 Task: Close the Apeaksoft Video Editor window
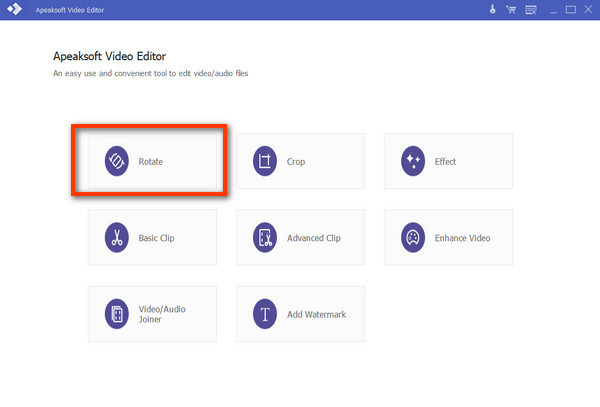[589, 9]
